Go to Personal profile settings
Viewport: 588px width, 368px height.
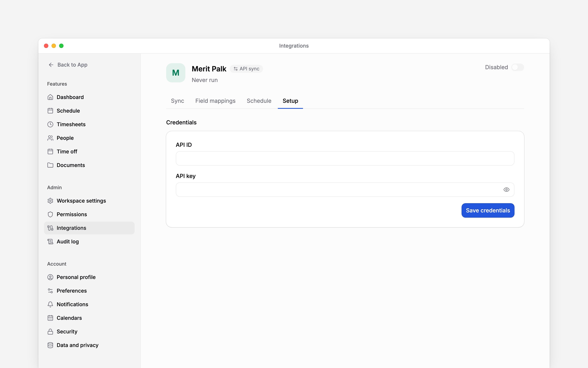(89, 277)
